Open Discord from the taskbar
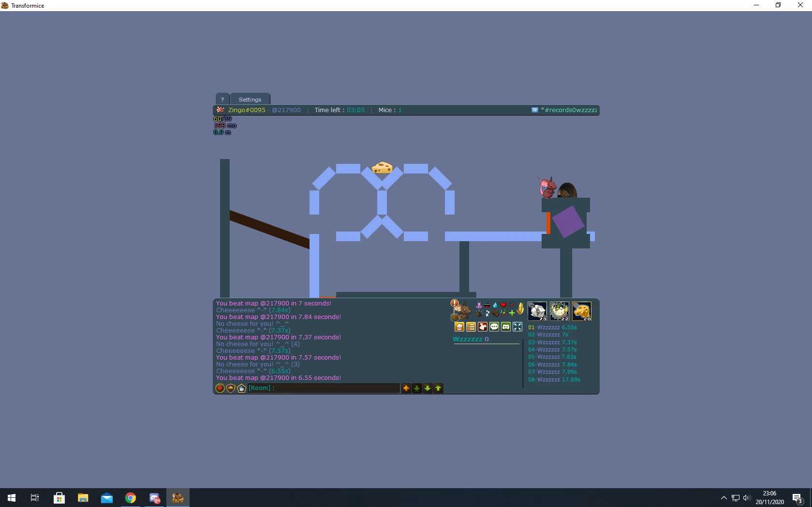Image resolution: width=812 pixels, height=507 pixels. 154,497
